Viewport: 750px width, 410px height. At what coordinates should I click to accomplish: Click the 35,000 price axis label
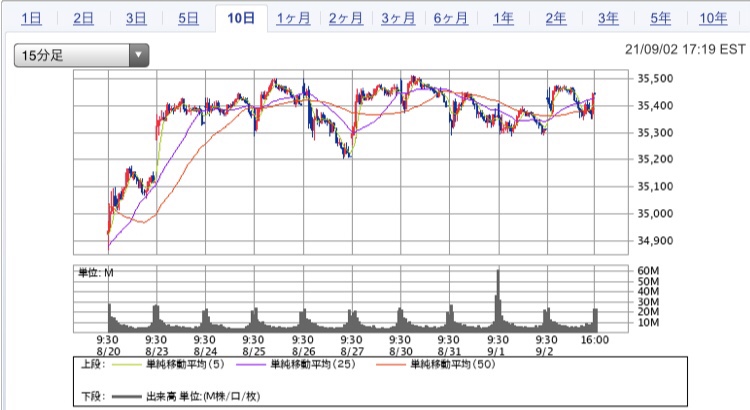(x=655, y=213)
